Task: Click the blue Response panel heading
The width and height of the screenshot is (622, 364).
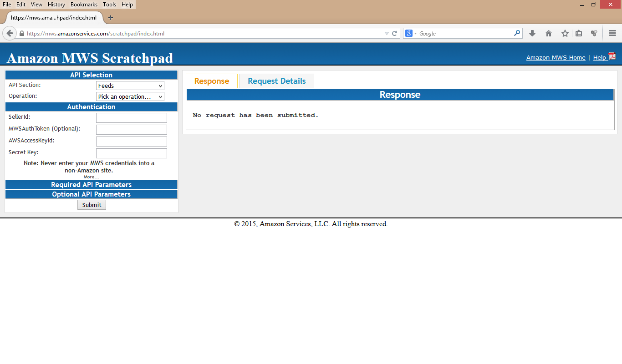Action: [x=400, y=95]
